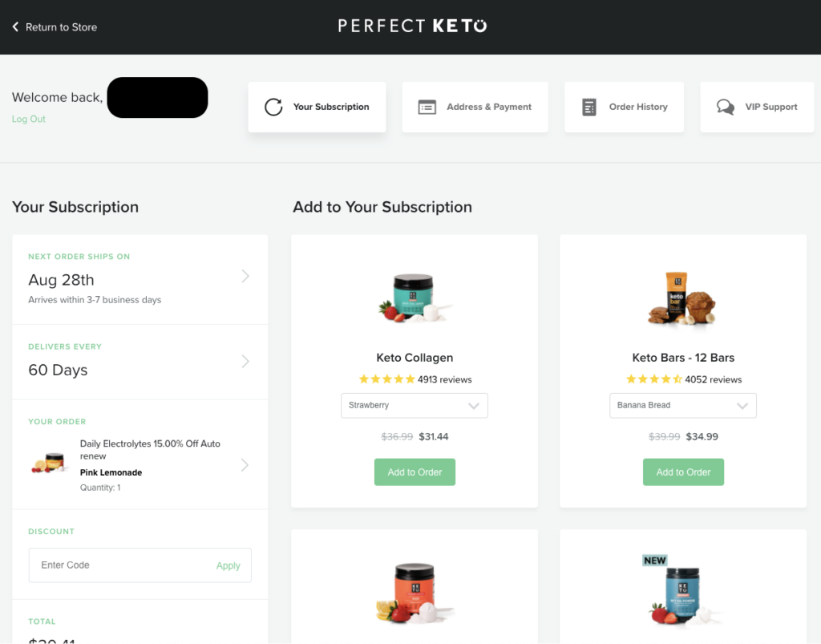Add Keto Collagen to your order
Image resolution: width=821 pixels, height=644 pixels.
[x=415, y=472]
